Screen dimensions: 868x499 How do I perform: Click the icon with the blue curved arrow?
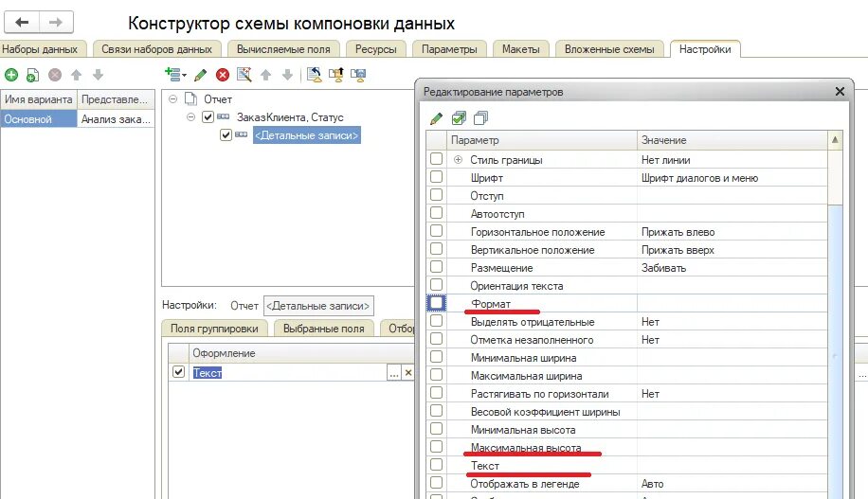(x=315, y=75)
